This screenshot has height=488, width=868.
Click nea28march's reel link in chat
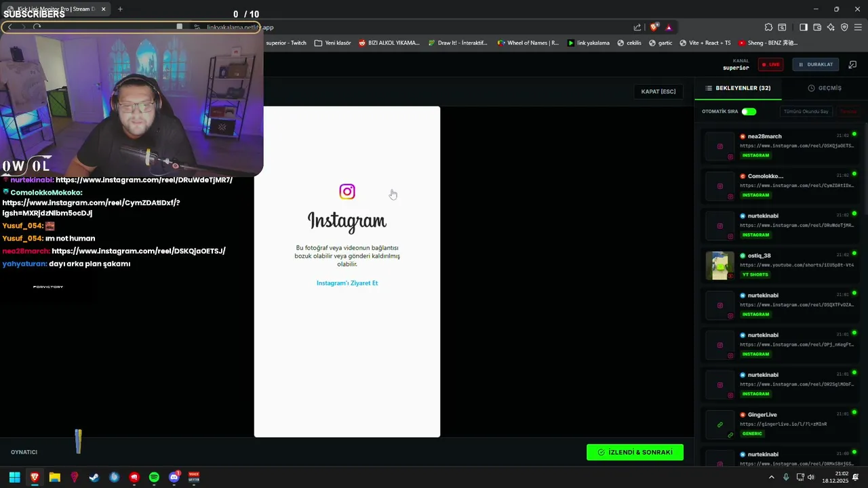pyautogui.click(x=138, y=251)
